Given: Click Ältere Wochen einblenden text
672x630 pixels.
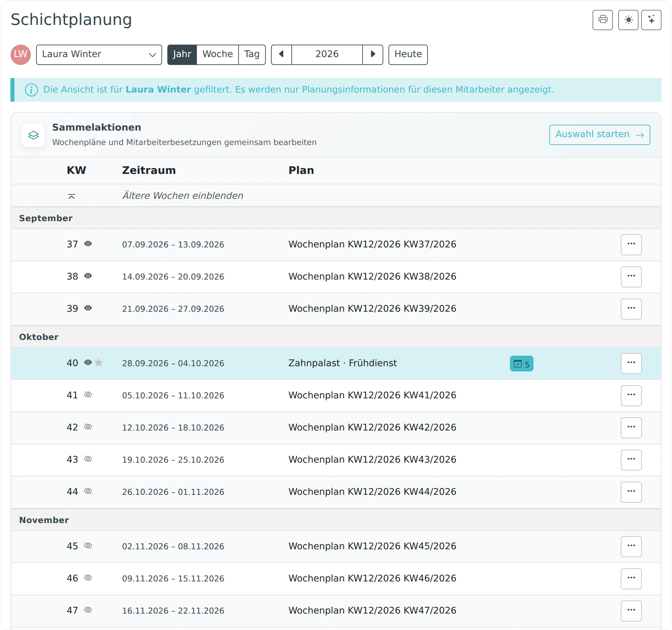Looking at the screenshot, I should (x=182, y=196).
